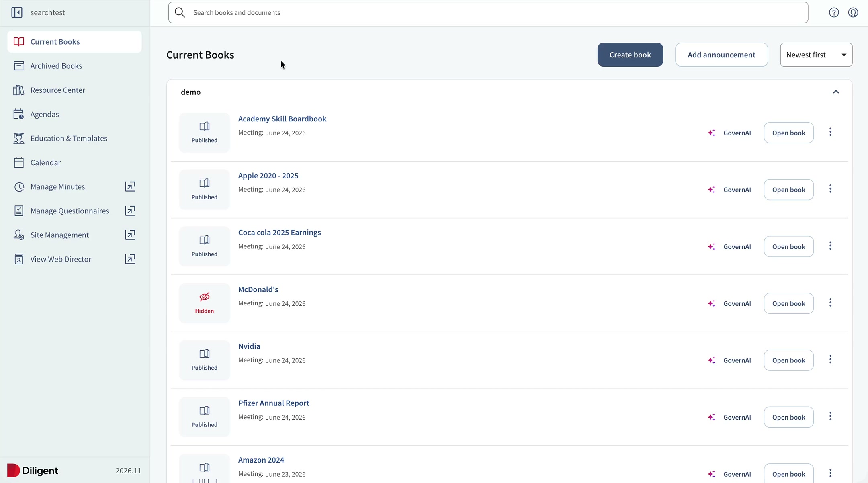Open more options for McDonald's
Viewport: 868px width, 483px height.
pos(830,303)
